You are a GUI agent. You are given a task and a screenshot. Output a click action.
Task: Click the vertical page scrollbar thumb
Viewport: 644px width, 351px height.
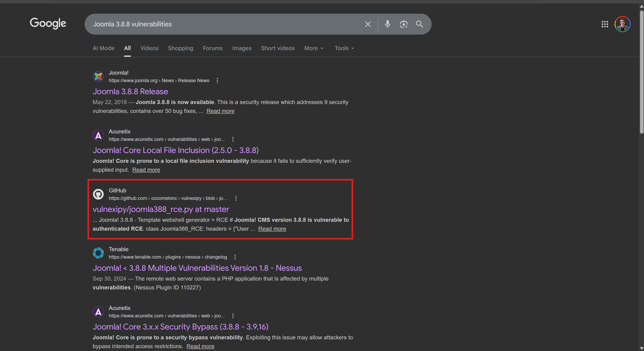click(x=642, y=72)
